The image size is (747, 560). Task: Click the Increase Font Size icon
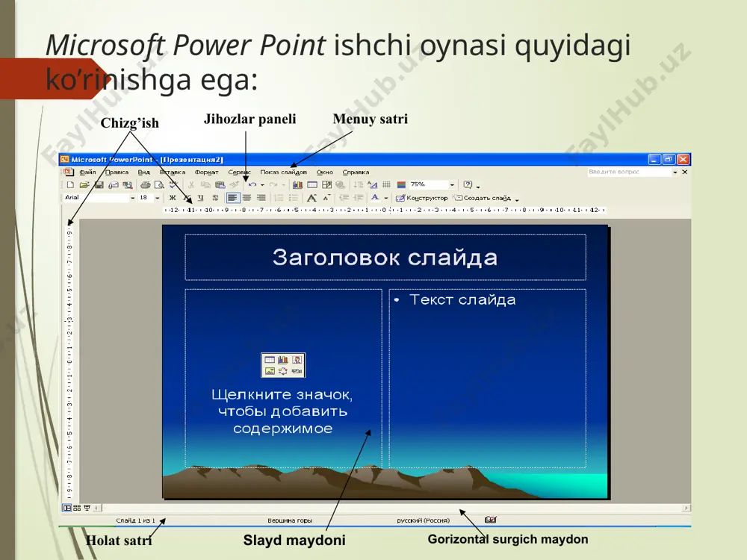click(x=311, y=198)
